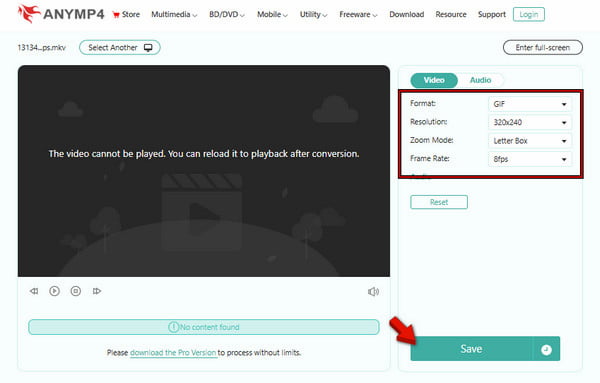Click the Login button
Image resolution: width=600 pixels, height=383 pixels.
[528, 15]
